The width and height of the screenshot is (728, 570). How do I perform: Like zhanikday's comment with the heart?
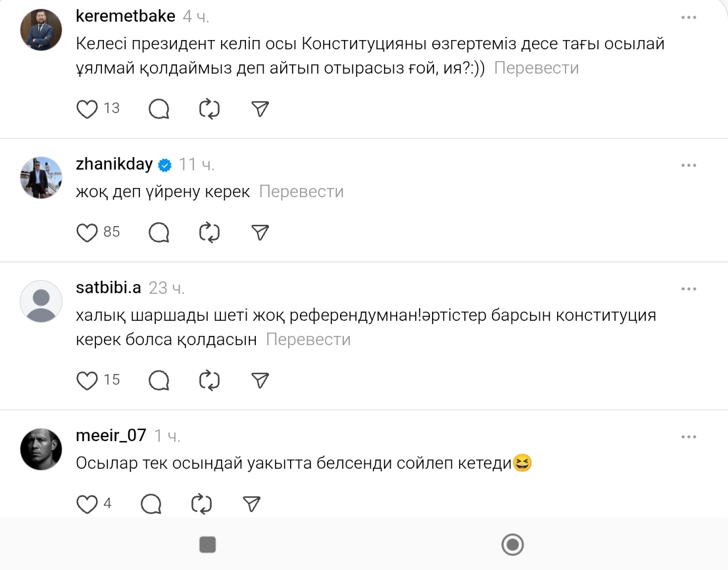(x=87, y=232)
